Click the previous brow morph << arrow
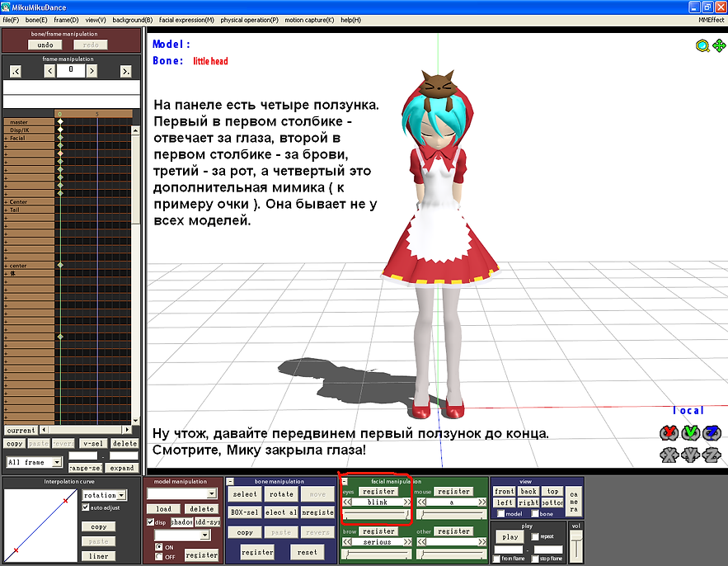728x566 pixels. pos(347,542)
